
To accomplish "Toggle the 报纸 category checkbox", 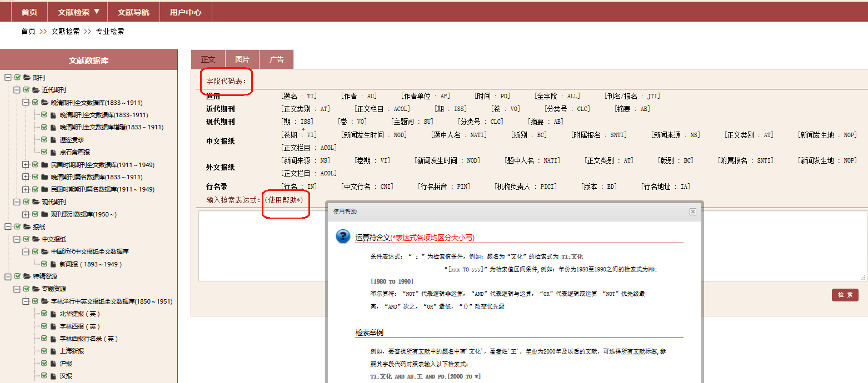I will 18,227.
